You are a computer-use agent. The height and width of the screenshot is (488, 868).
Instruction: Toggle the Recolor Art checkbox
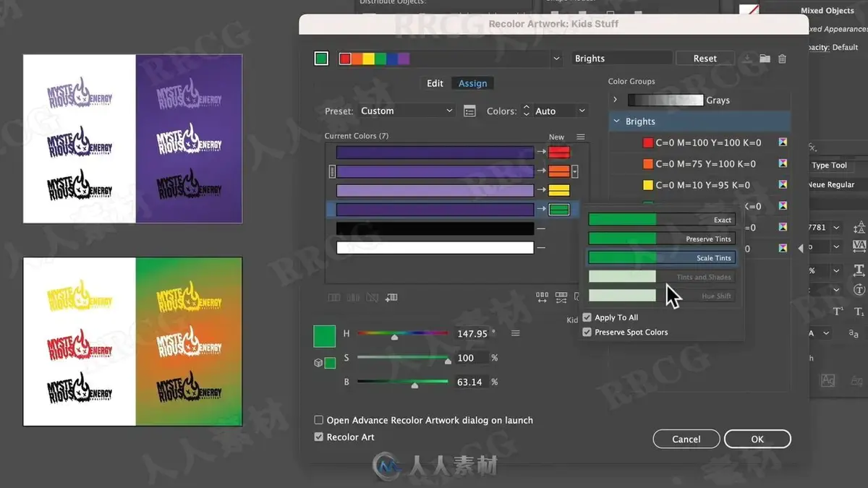(319, 437)
